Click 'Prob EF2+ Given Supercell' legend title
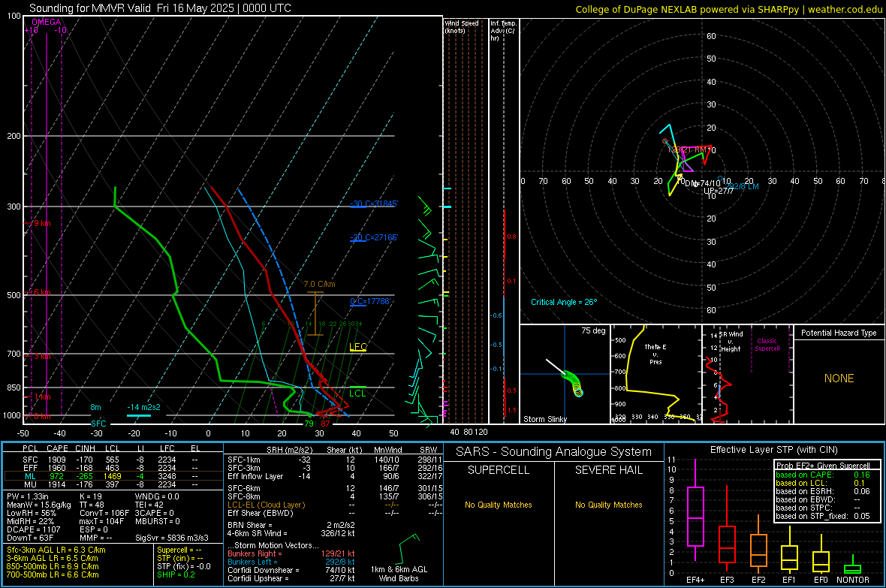Screen dimensions: 886x588 click(x=823, y=466)
